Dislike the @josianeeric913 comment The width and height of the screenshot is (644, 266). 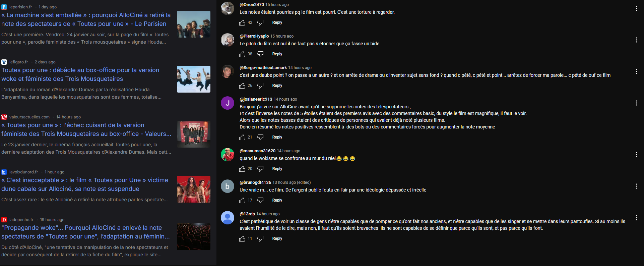pos(260,137)
